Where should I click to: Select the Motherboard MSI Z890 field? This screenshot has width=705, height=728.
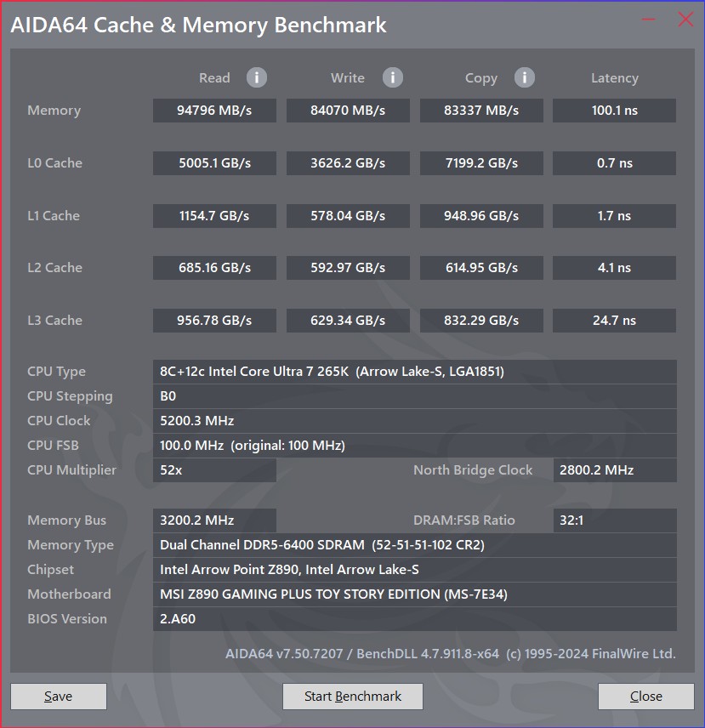tap(415, 594)
